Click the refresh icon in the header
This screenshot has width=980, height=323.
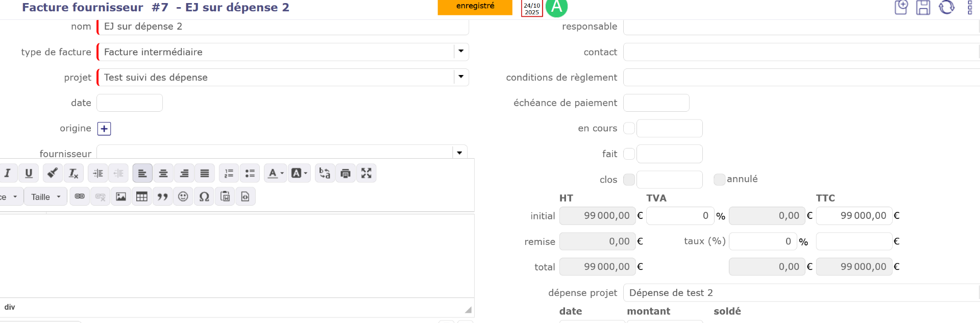coord(946,8)
